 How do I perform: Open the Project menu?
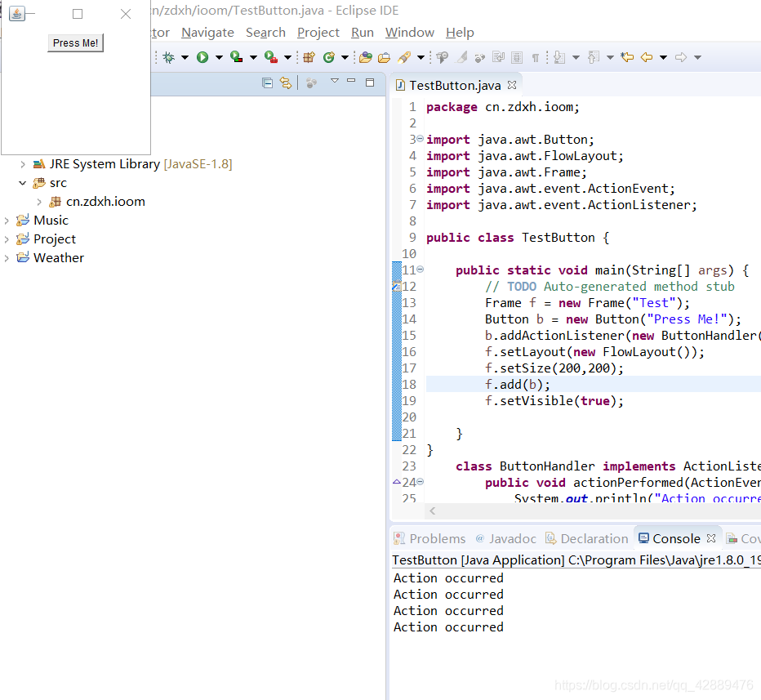(x=318, y=33)
